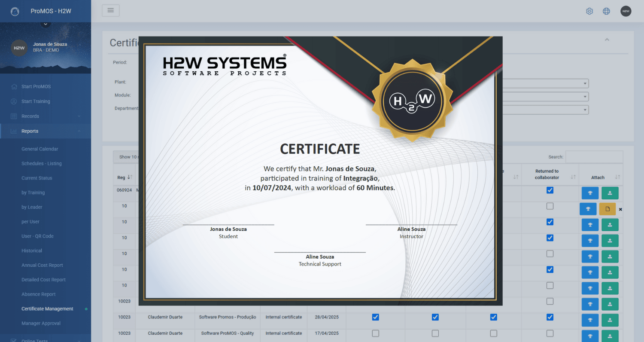Open the H2W user avatar in header
The image size is (644, 342).
[x=626, y=11]
